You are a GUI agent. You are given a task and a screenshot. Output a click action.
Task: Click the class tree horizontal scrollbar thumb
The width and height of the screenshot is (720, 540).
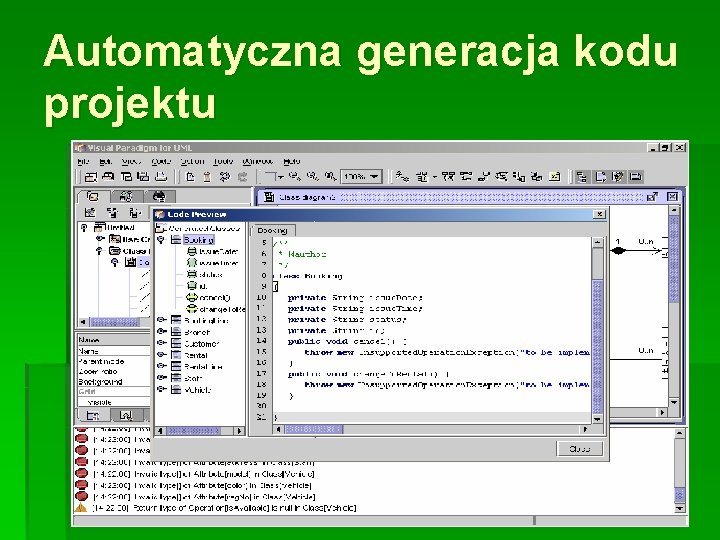point(194,431)
